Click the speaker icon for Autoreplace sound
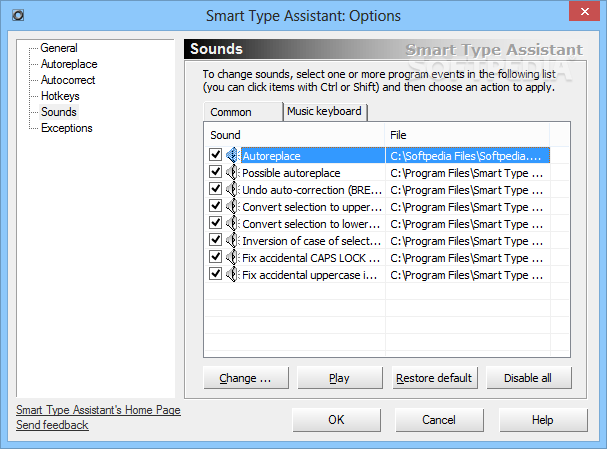Screen dimensions: 607x449 point(232,155)
